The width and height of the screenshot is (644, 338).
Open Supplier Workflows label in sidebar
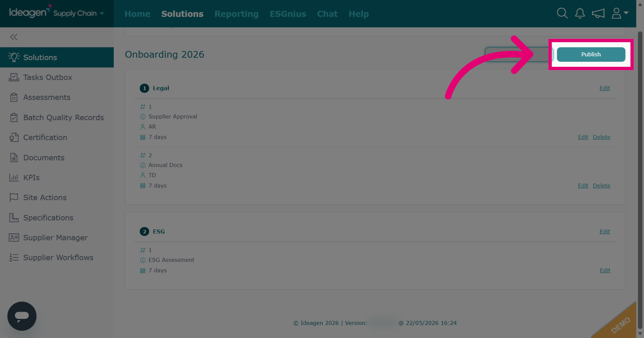(x=58, y=258)
